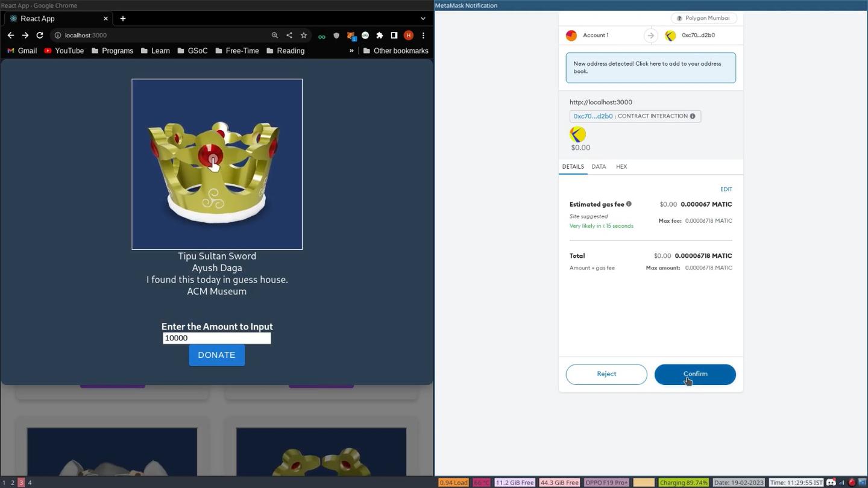
Task: Open a new tab with the plus button
Action: (x=123, y=19)
